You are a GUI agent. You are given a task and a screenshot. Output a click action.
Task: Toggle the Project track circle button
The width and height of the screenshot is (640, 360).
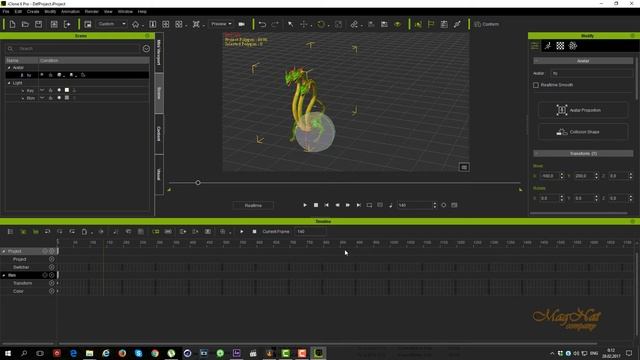tap(51, 259)
